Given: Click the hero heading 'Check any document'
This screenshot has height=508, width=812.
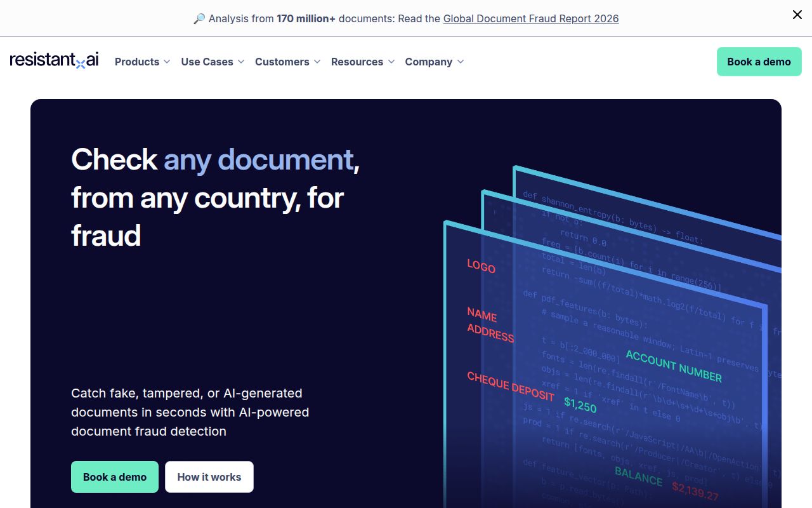Looking at the screenshot, I should coord(215,159).
